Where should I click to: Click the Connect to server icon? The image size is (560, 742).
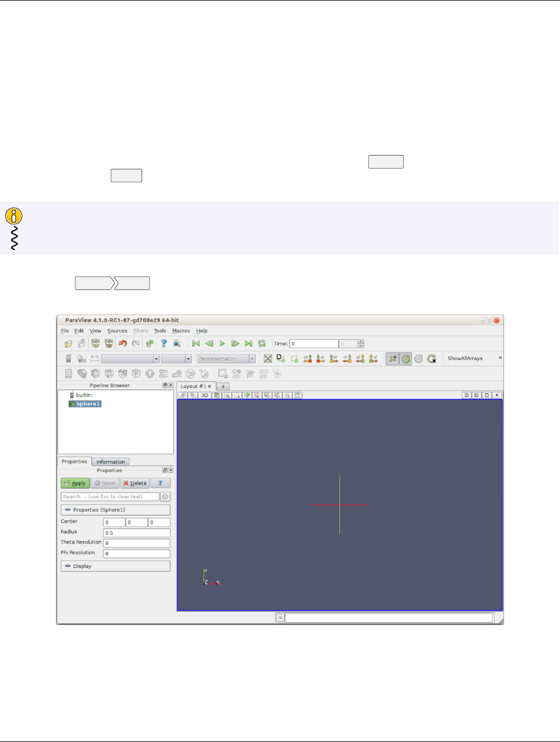[96, 344]
